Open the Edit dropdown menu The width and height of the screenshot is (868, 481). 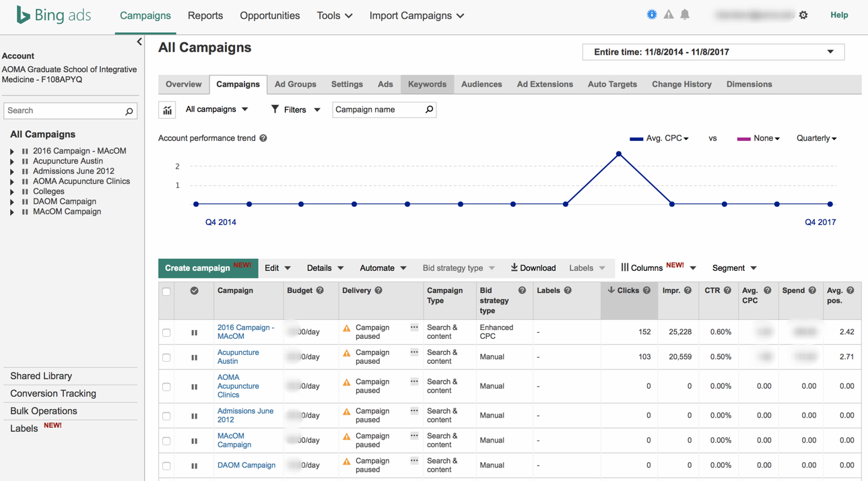click(277, 268)
